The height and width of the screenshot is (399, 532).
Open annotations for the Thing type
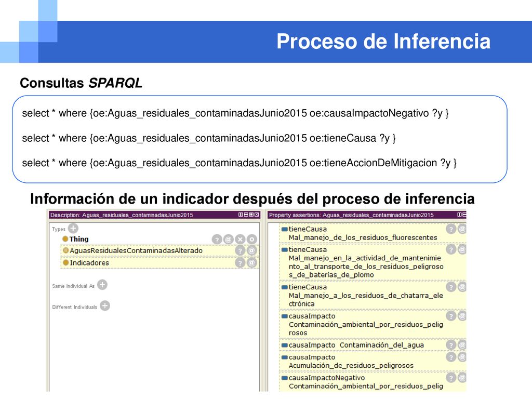click(x=229, y=239)
